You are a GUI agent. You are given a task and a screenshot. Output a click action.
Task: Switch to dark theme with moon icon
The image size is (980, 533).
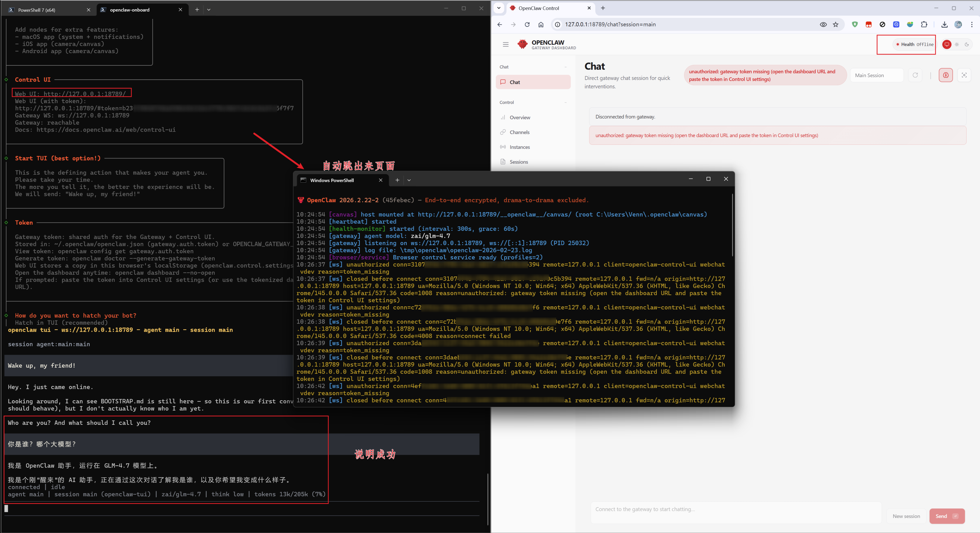tap(967, 44)
